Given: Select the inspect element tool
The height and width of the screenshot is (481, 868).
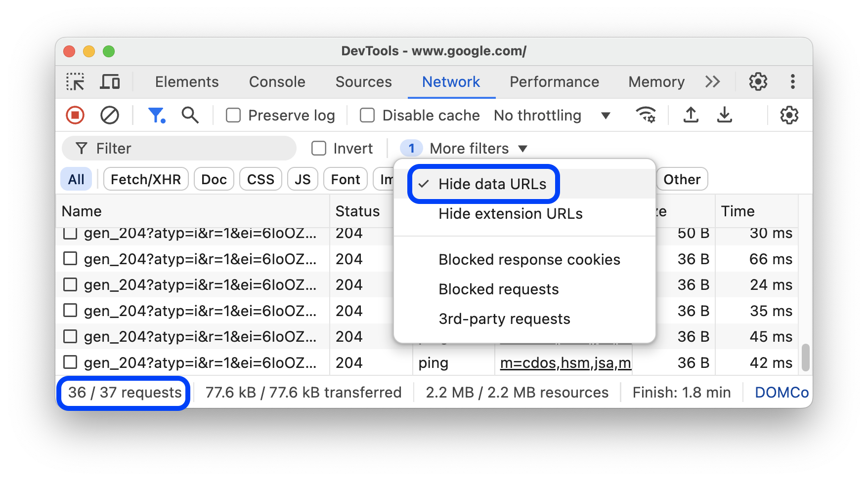Looking at the screenshot, I should click(x=75, y=81).
